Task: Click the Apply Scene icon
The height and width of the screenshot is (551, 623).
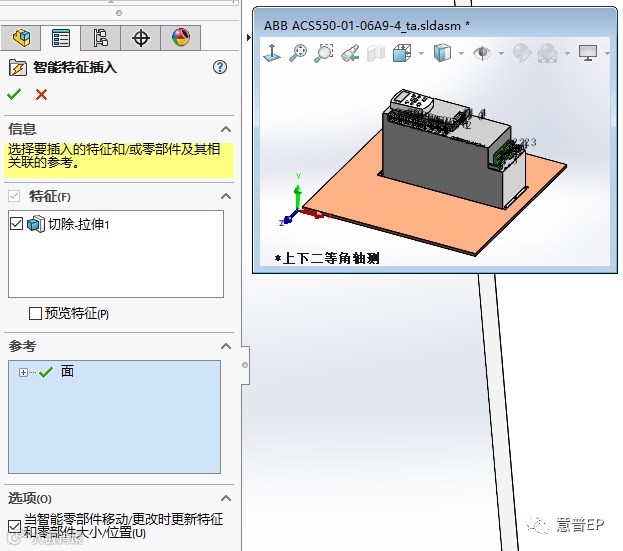Action: [548, 53]
